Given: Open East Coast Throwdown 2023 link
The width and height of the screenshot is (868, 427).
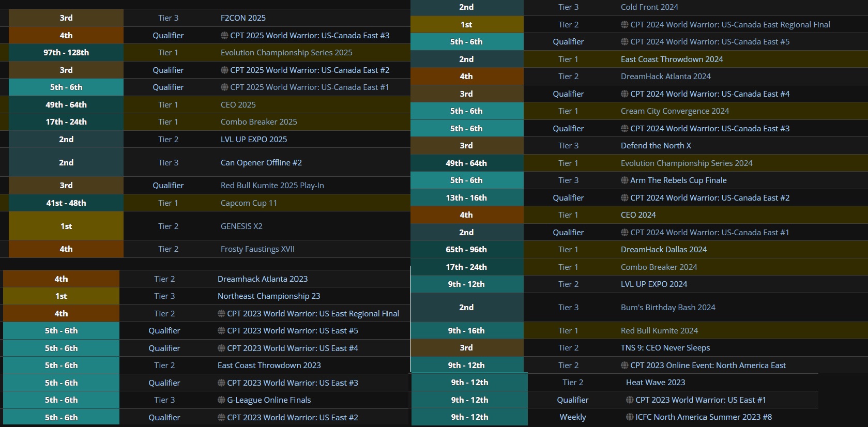Looking at the screenshot, I should point(269,365).
